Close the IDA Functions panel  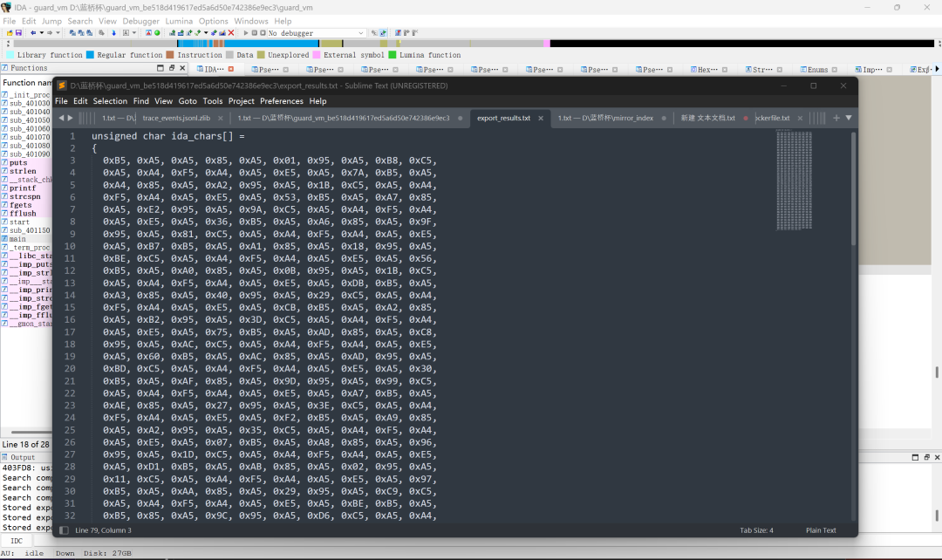(182, 68)
